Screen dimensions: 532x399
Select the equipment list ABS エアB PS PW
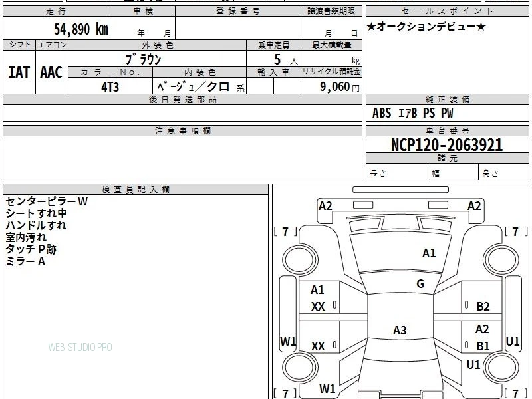click(x=412, y=113)
